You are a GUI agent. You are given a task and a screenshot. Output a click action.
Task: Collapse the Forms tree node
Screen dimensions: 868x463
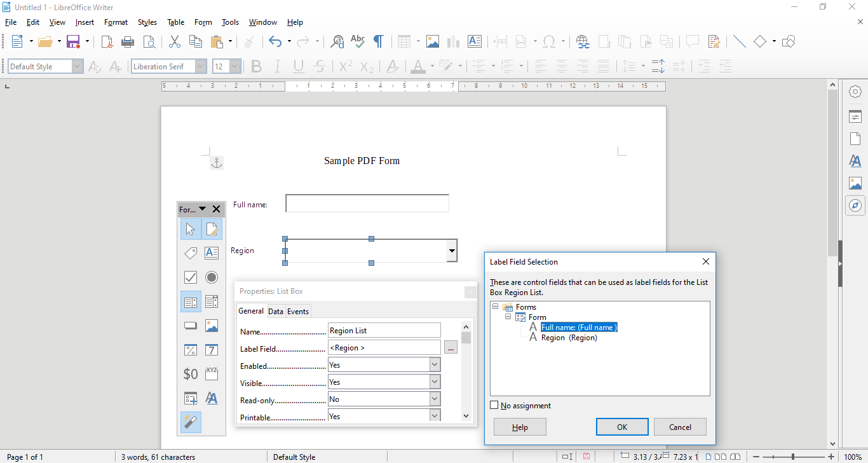point(496,307)
